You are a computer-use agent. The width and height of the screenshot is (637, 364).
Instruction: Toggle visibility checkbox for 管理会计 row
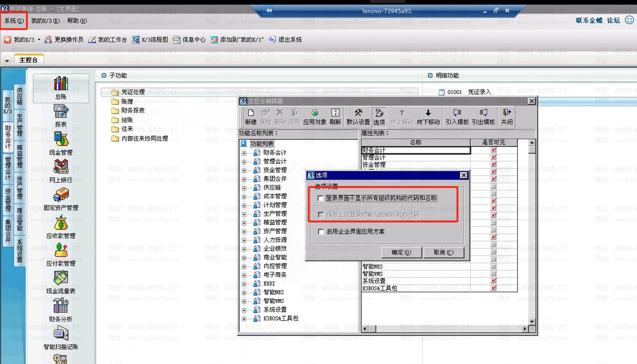tap(494, 157)
